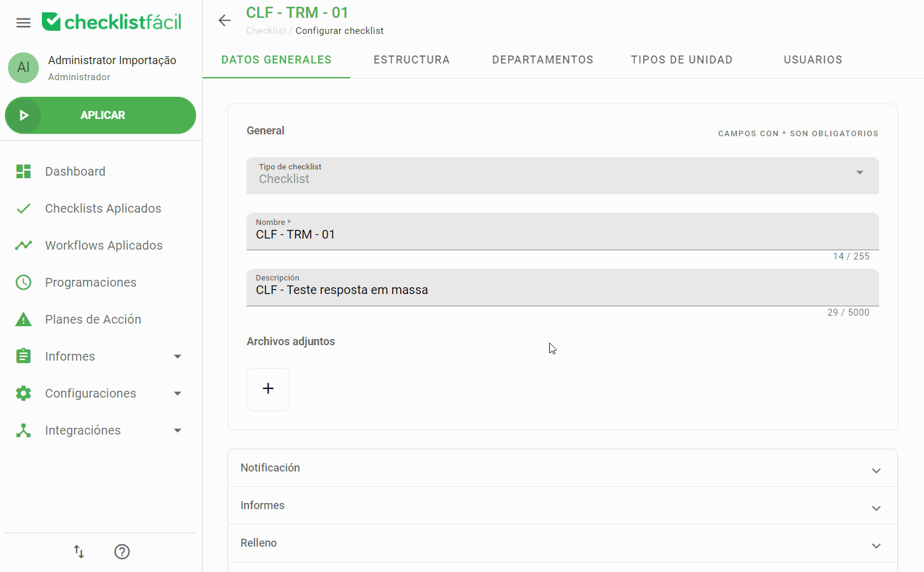The width and height of the screenshot is (924, 572).
Task: Open Workflows Aplicados in the sidebar
Action: click(104, 245)
